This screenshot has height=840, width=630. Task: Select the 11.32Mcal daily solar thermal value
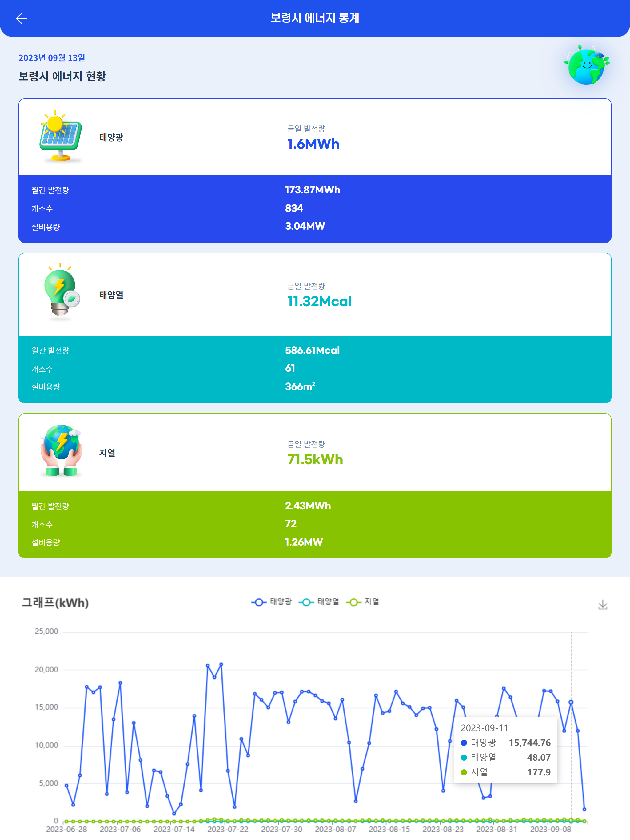pos(319,302)
